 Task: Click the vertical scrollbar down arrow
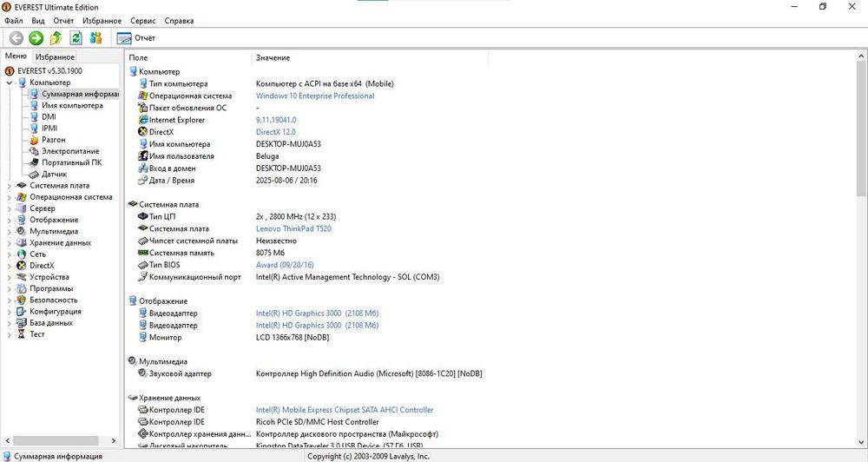pos(861,442)
